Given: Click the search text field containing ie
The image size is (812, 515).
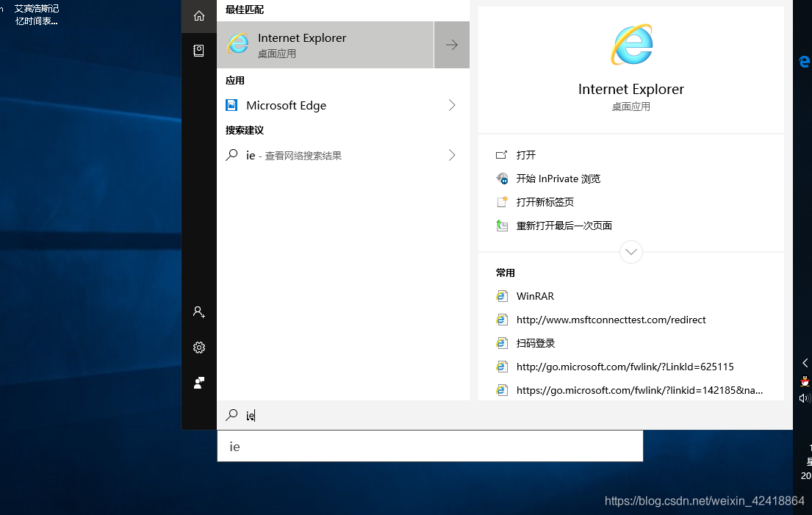Looking at the screenshot, I should coord(505,415).
